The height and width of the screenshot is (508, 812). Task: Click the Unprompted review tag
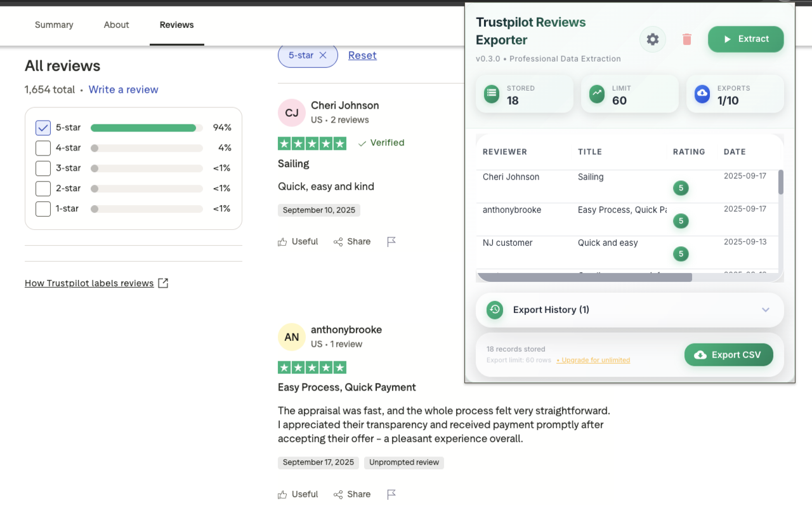[404, 463]
